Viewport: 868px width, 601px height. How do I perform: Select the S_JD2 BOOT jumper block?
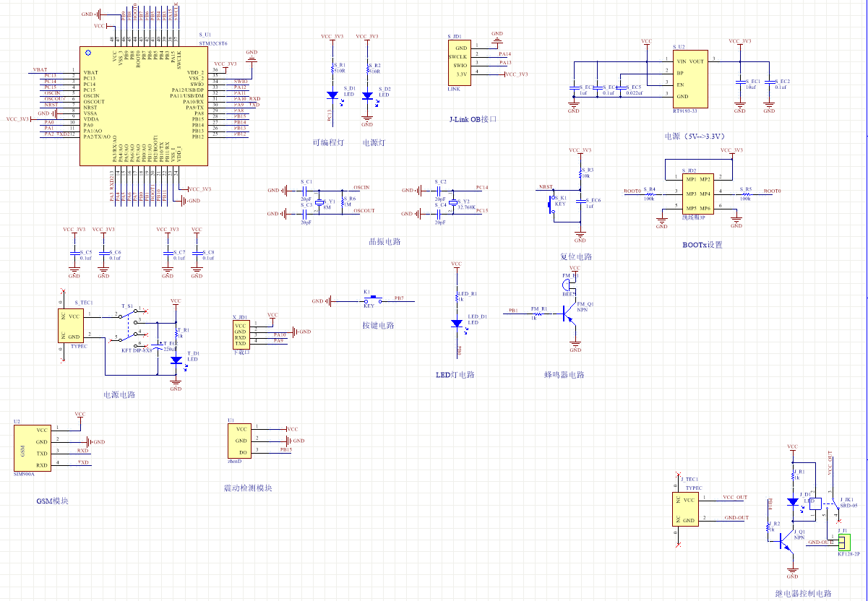pyautogui.click(x=698, y=193)
